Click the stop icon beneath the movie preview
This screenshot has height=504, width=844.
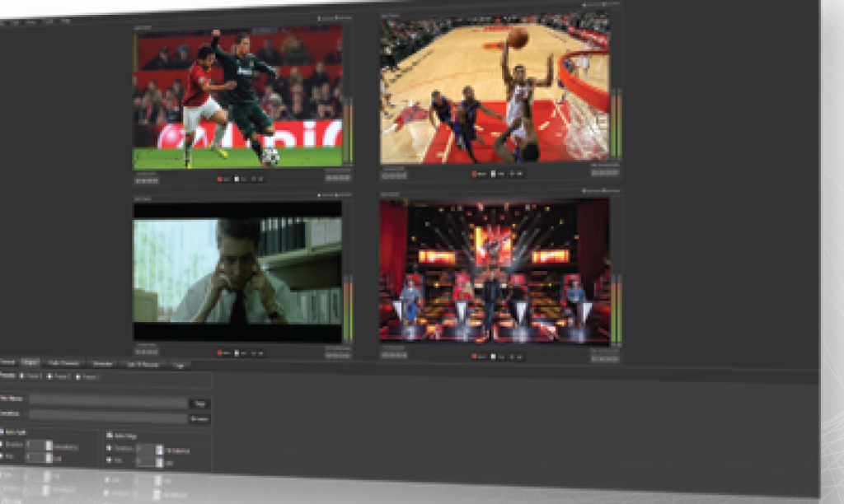pos(238,352)
